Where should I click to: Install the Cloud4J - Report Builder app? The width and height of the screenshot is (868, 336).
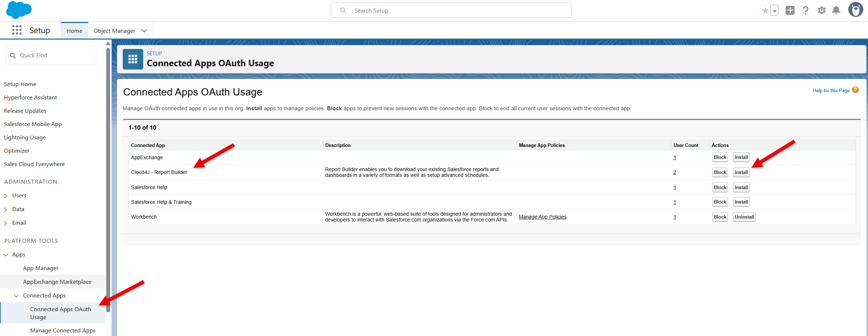[741, 173]
